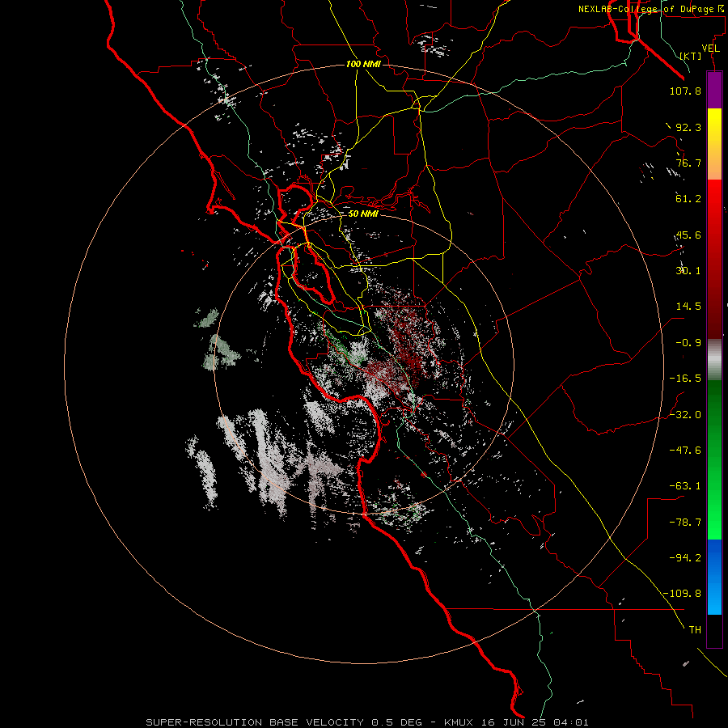Click the TH label below the scale
Image resolution: width=728 pixels, height=728 pixels.
695,630
